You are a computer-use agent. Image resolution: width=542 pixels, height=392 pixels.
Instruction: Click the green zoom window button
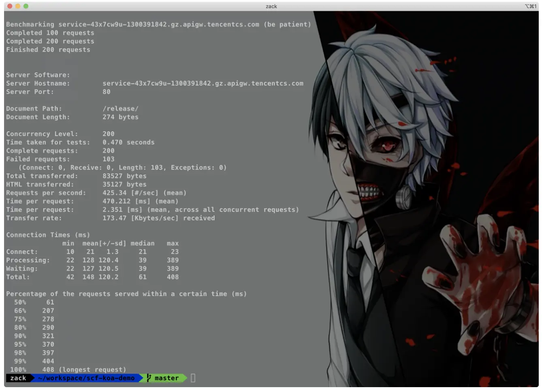(x=26, y=6)
